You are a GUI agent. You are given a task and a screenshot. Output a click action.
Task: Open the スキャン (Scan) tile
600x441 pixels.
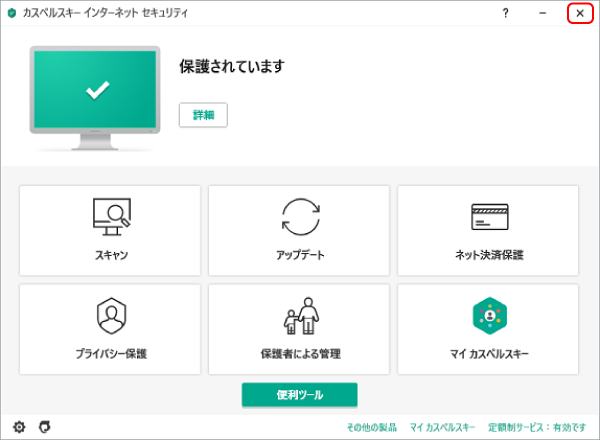[x=110, y=230]
